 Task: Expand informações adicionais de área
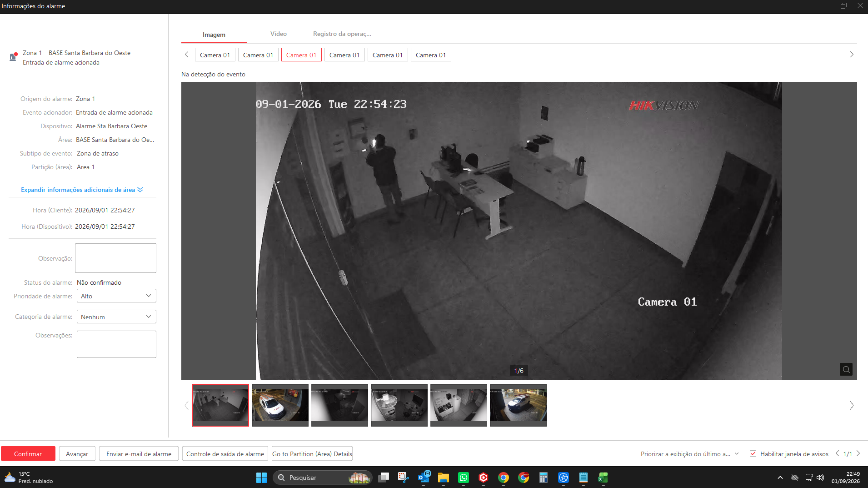coord(82,190)
